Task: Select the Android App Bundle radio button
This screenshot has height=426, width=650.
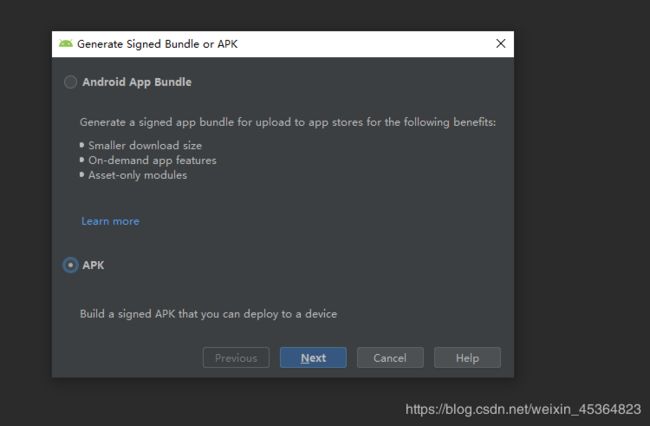Action: 70,82
